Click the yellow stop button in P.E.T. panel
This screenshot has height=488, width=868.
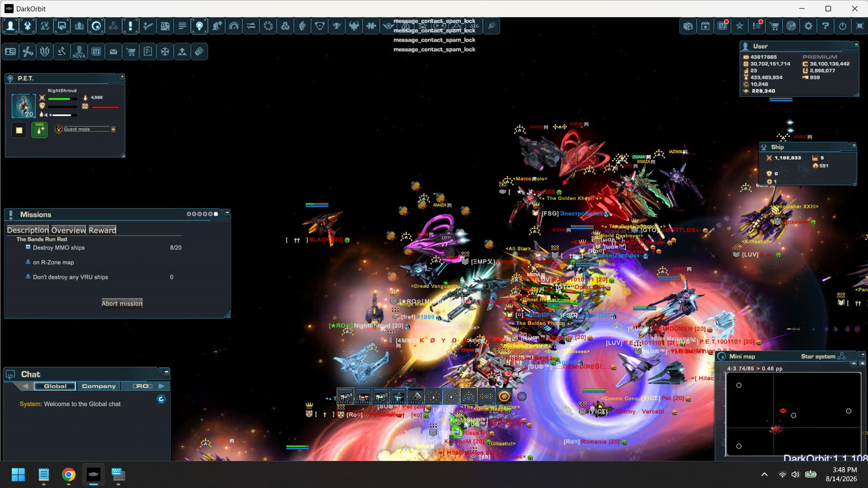pyautogui.click(x=20, y=130)
